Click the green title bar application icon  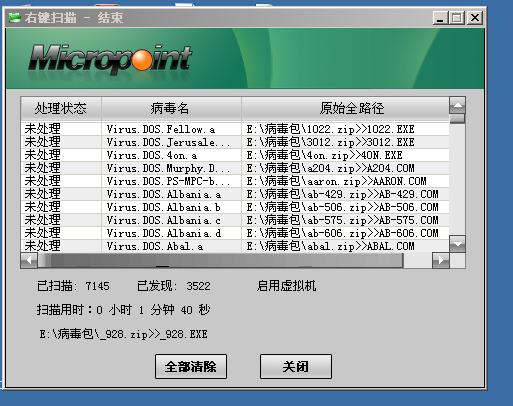15,18
